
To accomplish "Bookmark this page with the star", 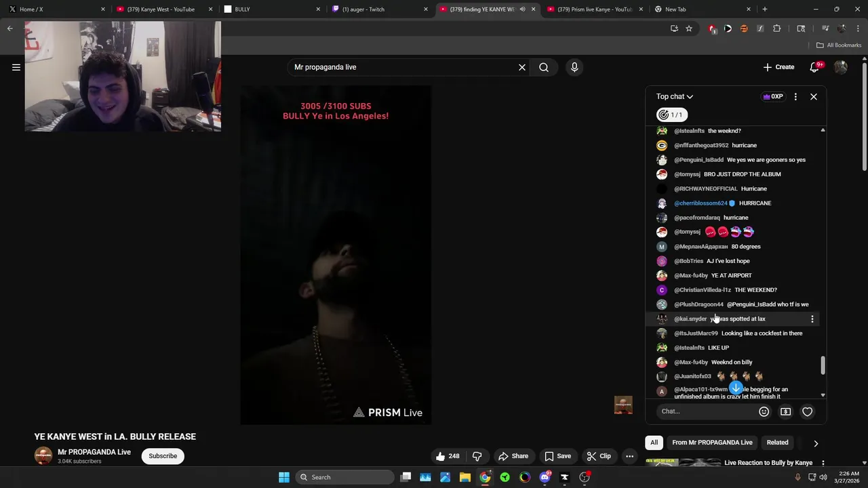I will pyautogui.click(x=689, y=28).
